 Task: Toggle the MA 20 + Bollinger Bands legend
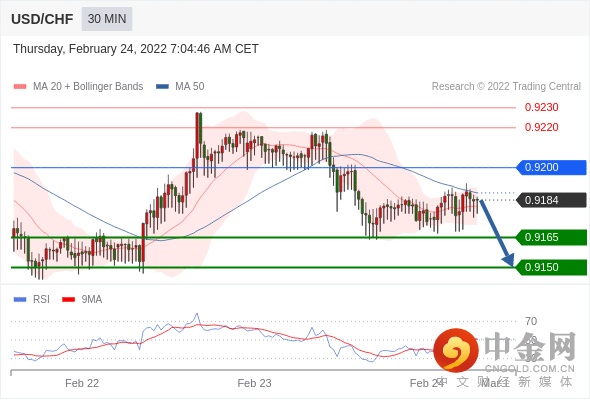(x=78, y=87)
